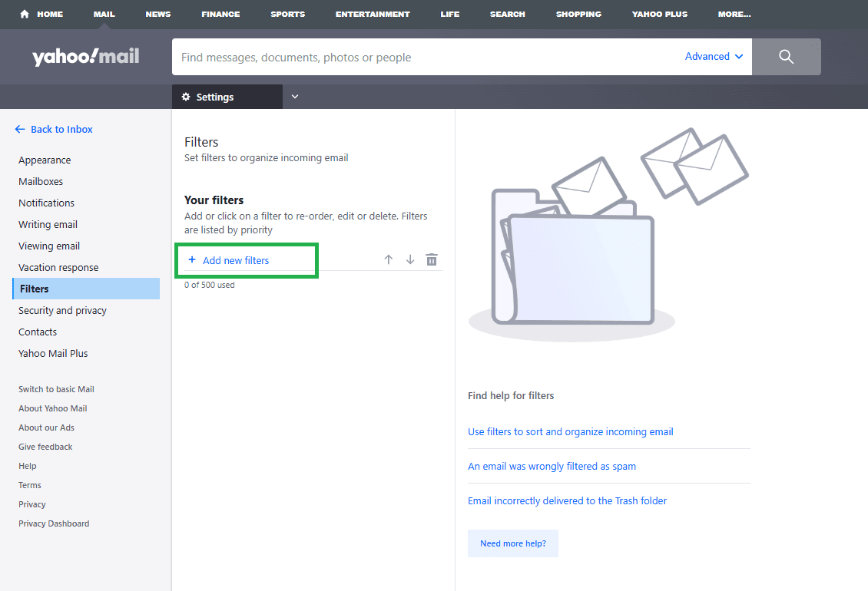Open Appearance settings
This screenshot has height=591, width=868.
coord(45,160)
